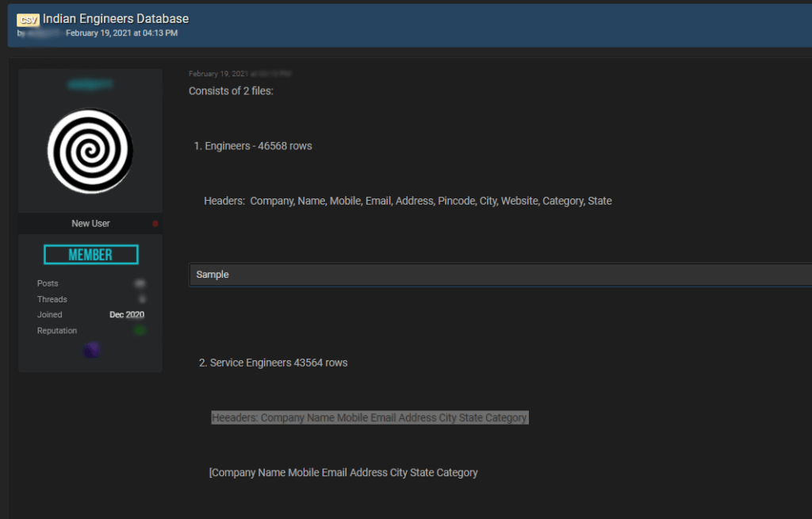Click the 'Headers: Company, Name, Mobile' line
The image size is (812, 519).
(408, 201)
